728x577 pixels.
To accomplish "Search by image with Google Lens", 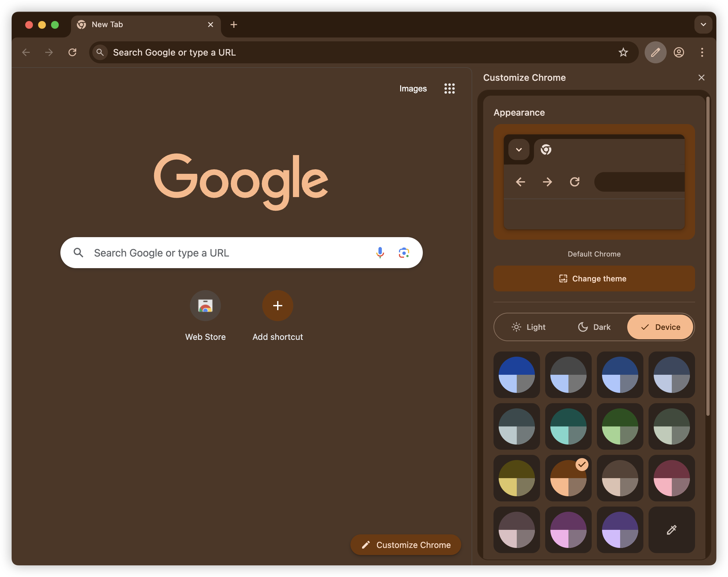I will [404, 253].
